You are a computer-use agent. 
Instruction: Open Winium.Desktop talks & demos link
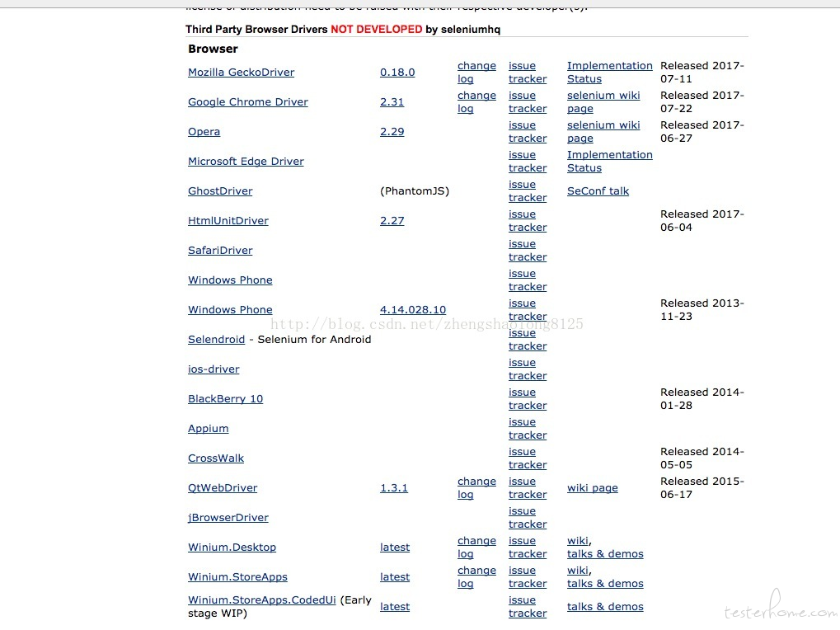pyautogui.click(x=605, y=554)
